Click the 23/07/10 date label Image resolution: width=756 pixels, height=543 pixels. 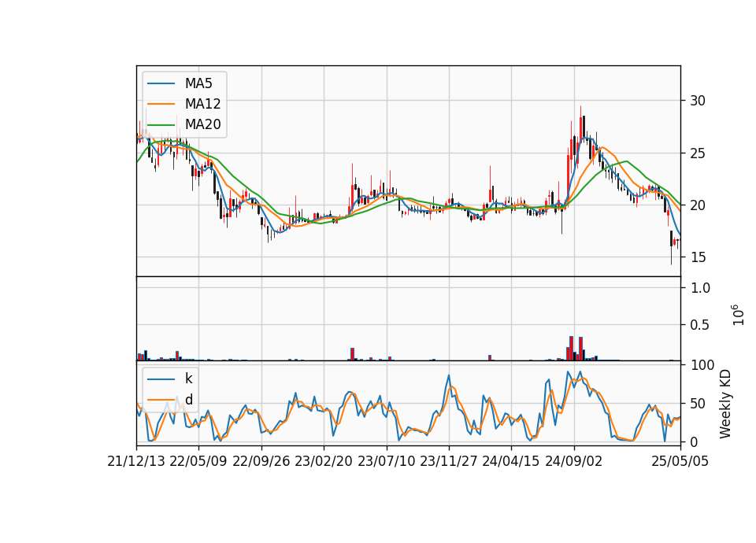point(386,461)
